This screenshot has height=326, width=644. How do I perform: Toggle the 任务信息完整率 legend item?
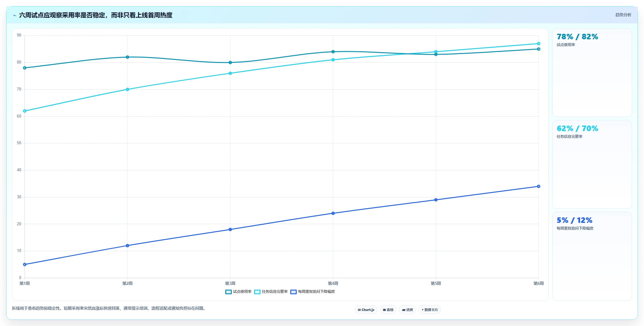click(x=271, y=292)
